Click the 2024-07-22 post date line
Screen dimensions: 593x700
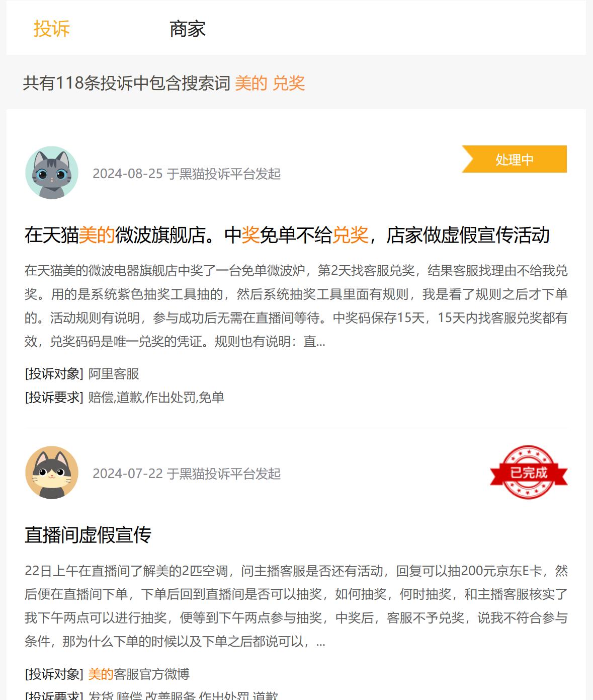pos(187,474)
